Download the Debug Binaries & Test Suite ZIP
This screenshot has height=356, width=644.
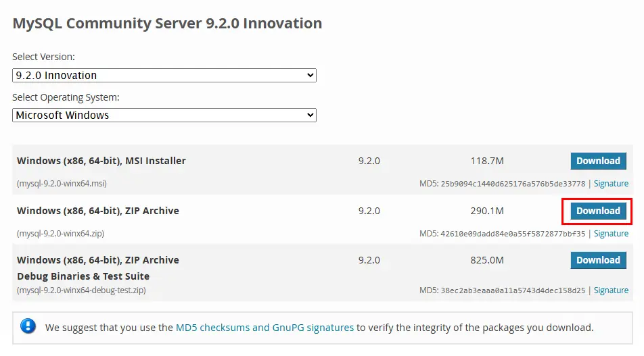598,260
